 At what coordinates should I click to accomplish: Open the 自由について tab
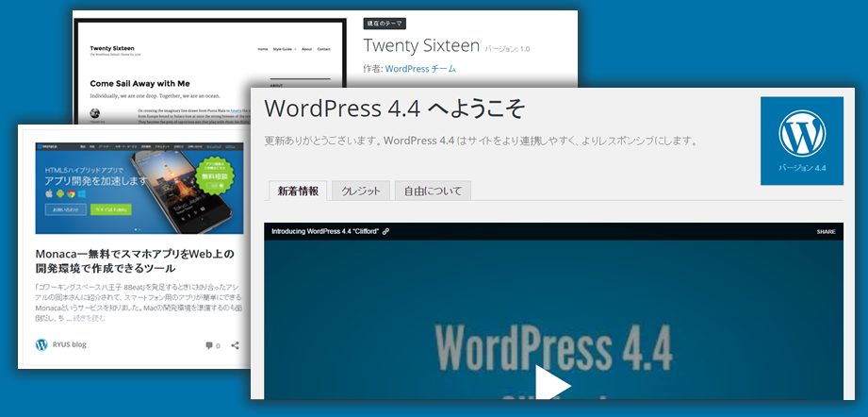[x=433, y=191]
